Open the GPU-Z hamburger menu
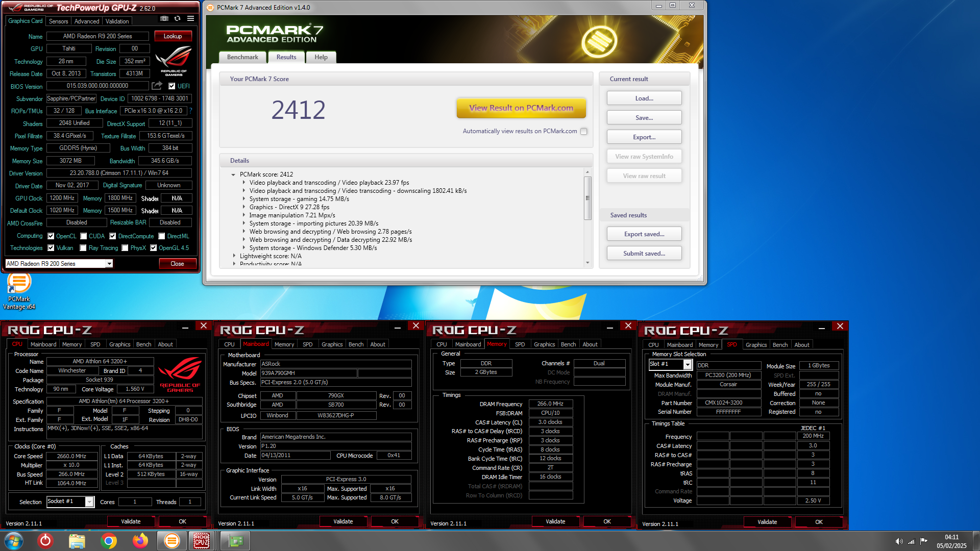980x551 pixels. pos(190,19)
